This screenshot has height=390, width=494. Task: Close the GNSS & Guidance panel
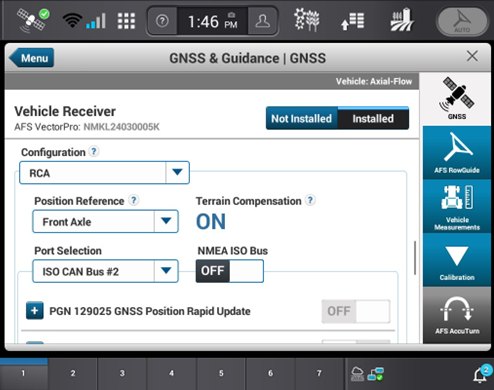[x=472, y=56]
